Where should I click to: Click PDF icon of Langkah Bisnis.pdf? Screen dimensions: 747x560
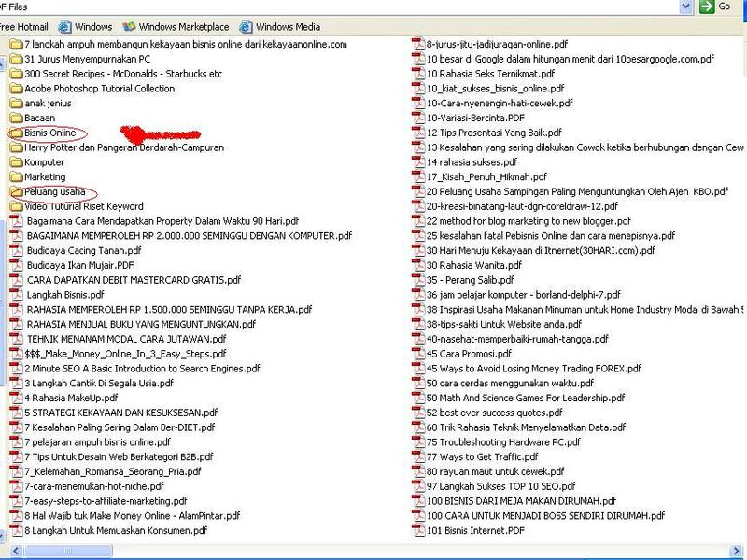pos(17,295)
